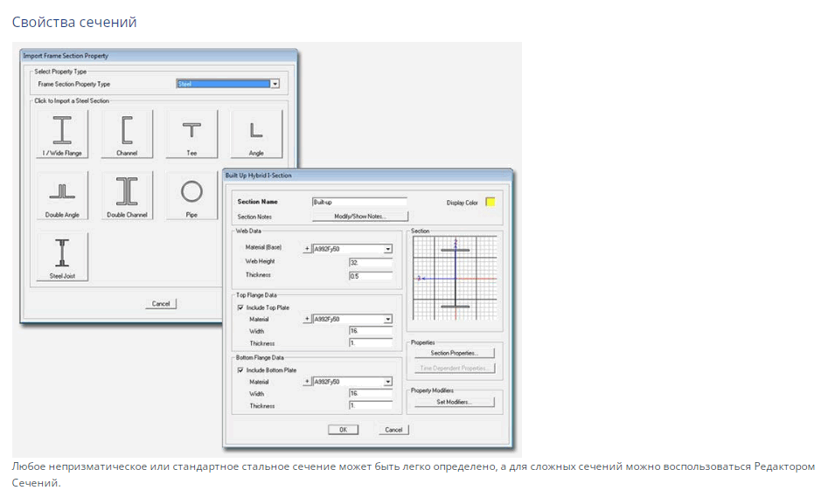Screen dimensions: 835x504
Task: Open Set Modifiers button
Action: click(455, 402)
